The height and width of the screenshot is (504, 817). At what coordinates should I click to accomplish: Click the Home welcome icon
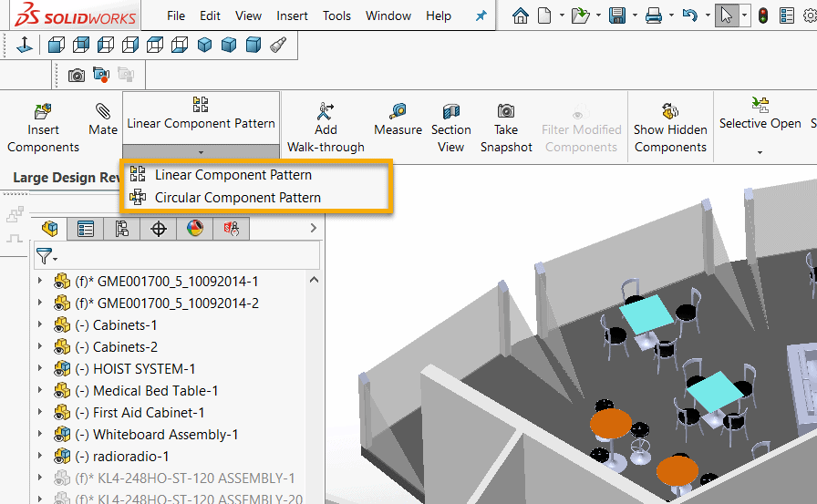pyautogui.click(x=520, y=15)
